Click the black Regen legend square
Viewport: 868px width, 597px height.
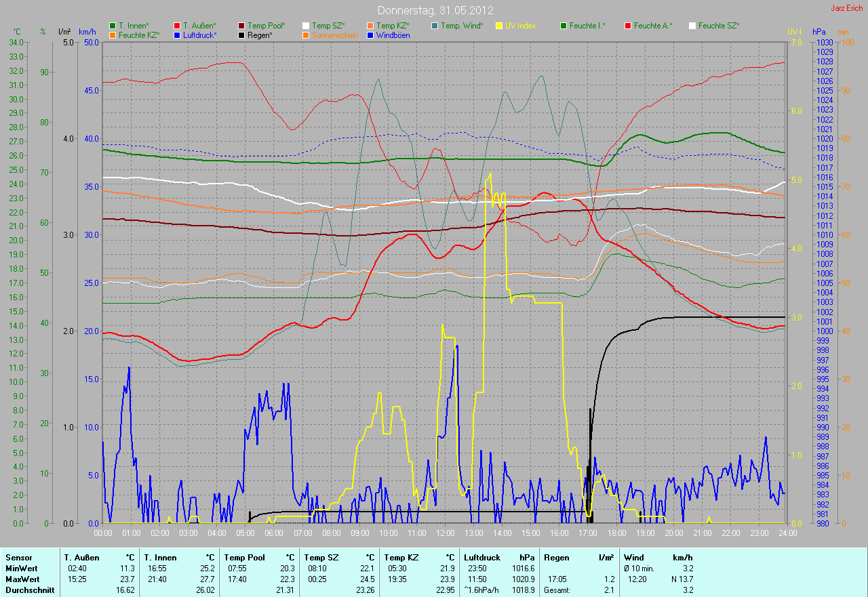pyautogui.click(x=241, y=35)
